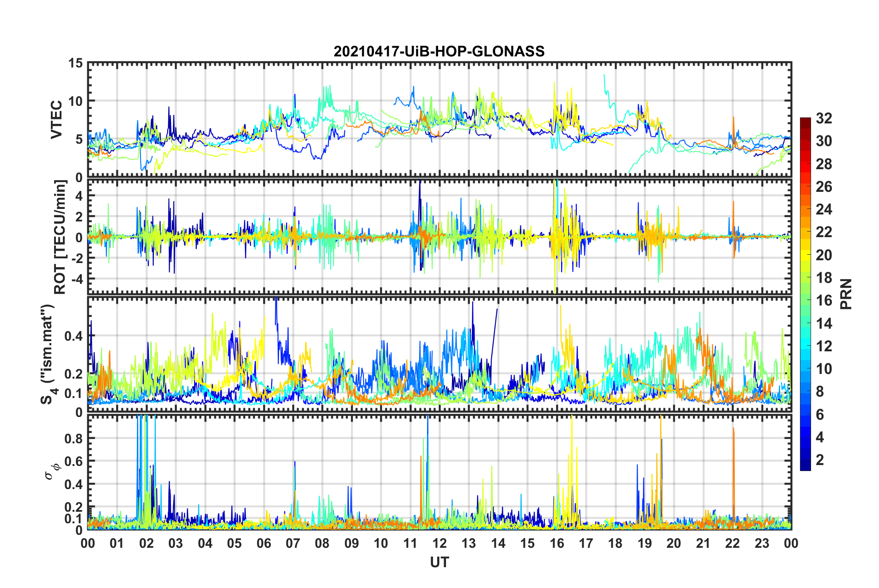Click the UT axis tick label "02"
Screen dimensions: 879x588
[x=146, y=543]
